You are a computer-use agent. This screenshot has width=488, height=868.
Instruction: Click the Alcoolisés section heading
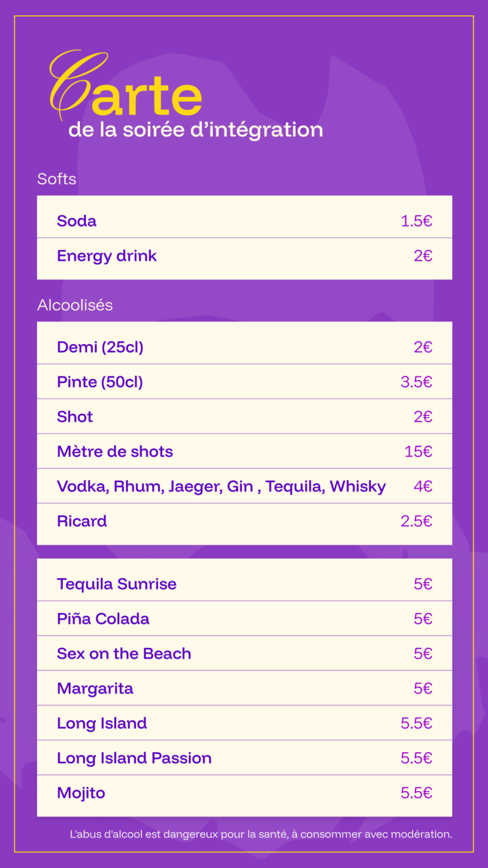pyautogui.click(x=75, y=305)
